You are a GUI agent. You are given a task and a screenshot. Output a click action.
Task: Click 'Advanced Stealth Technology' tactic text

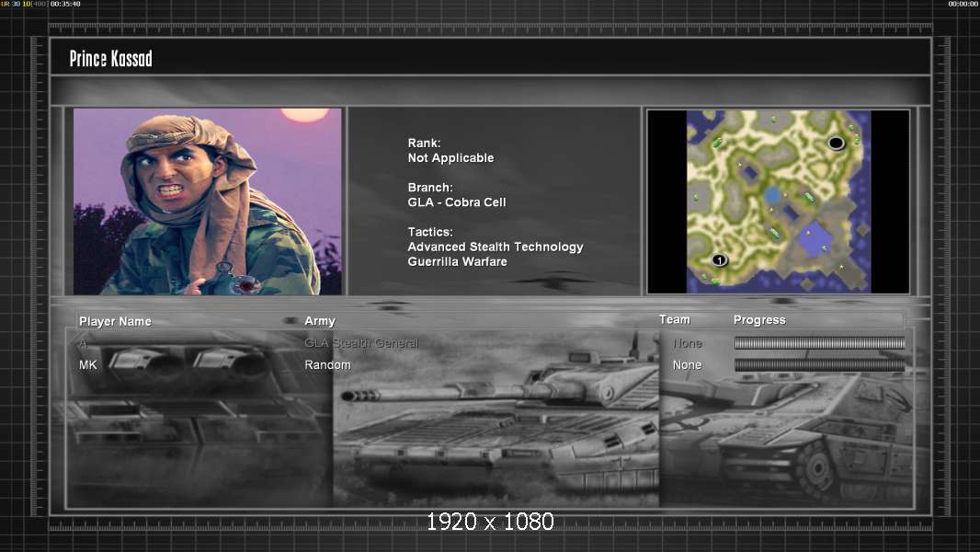point(496,247)
